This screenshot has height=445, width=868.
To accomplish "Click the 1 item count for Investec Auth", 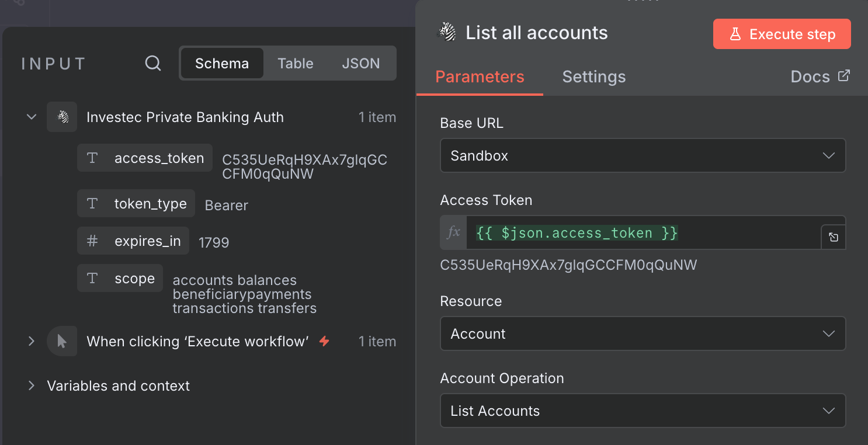I will click(x=377, y=117).
